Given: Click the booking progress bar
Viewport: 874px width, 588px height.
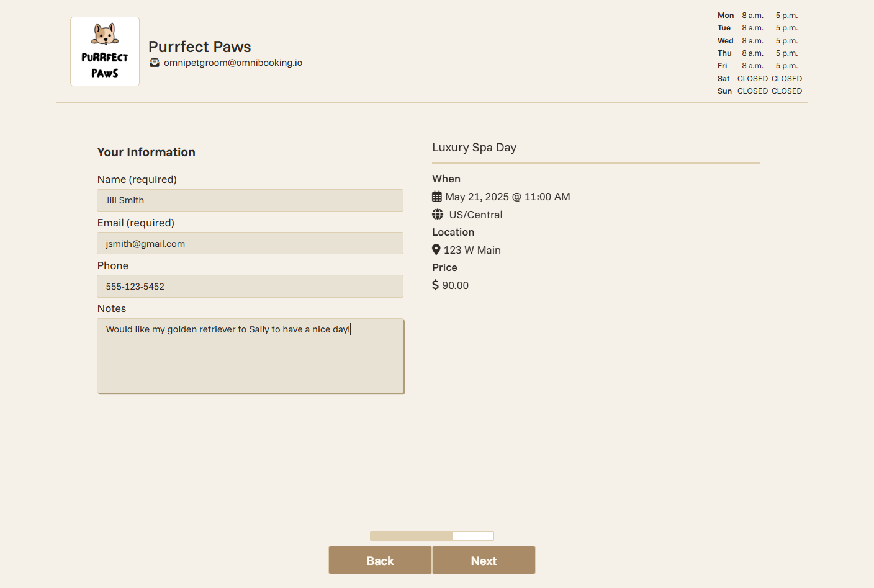Looking at the screenshot, I should 432,536.
